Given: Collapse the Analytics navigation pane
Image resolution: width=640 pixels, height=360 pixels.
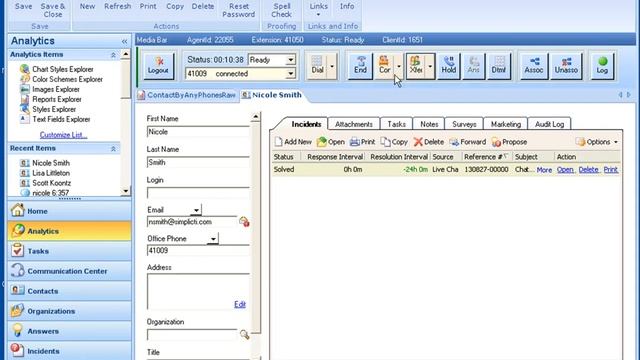Looking at the screenshot, I should (x=124, y=41).
